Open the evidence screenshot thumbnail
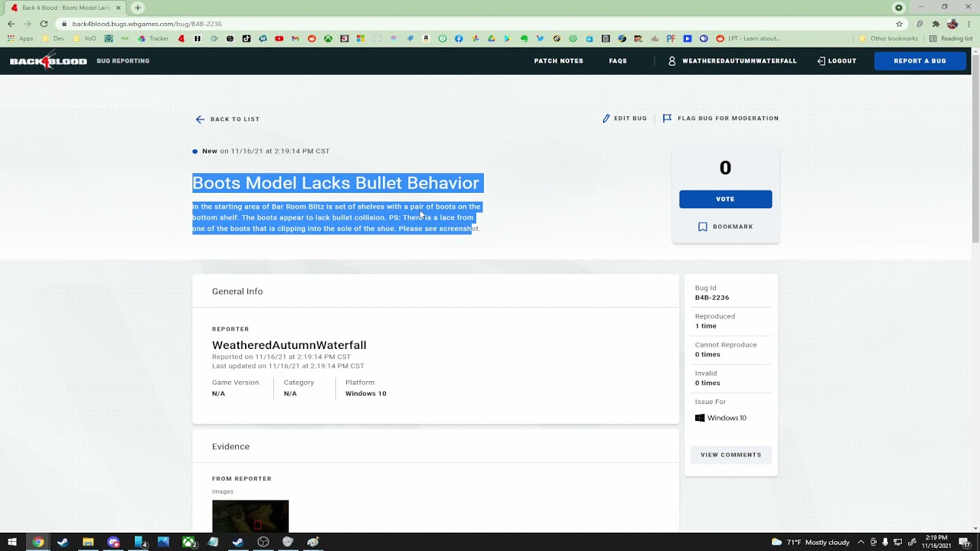Viewport: 980px width, 551px height. tap(250, 516)
